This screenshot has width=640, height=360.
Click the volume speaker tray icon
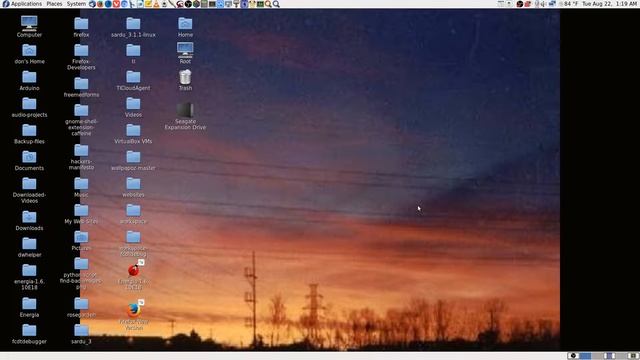543,4
